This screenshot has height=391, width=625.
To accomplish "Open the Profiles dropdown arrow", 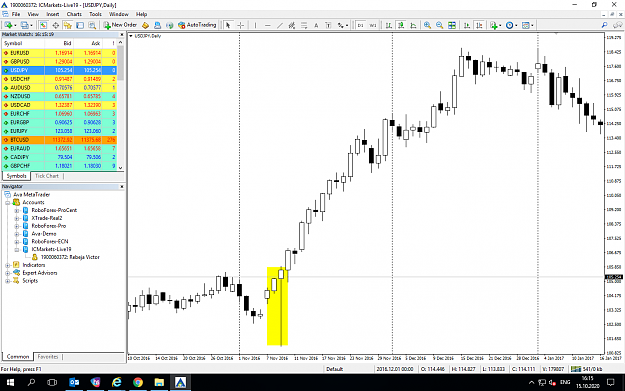I will [x=31, y=25].
